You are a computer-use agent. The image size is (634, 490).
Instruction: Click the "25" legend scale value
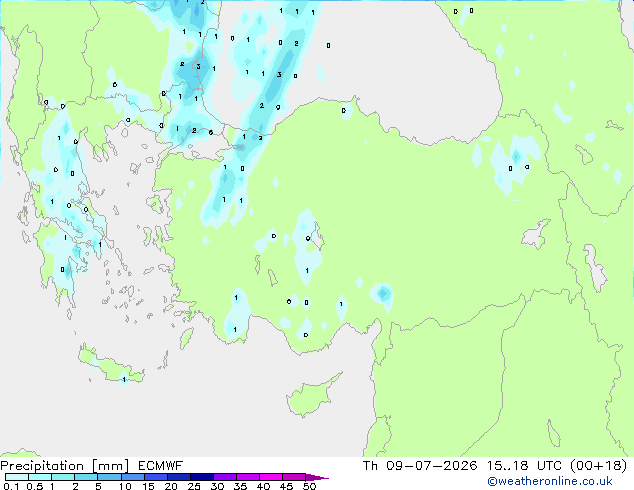pos(194,486)
